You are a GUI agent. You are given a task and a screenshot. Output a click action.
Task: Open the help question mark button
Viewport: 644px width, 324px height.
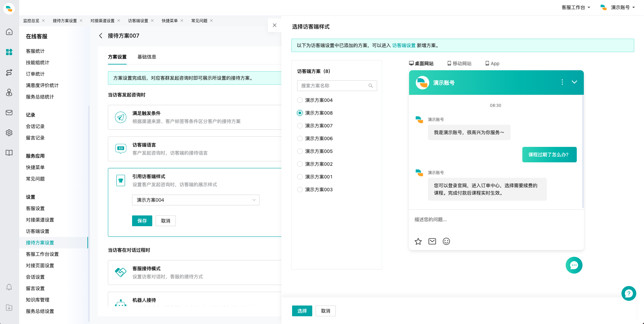tap(629, 293)
